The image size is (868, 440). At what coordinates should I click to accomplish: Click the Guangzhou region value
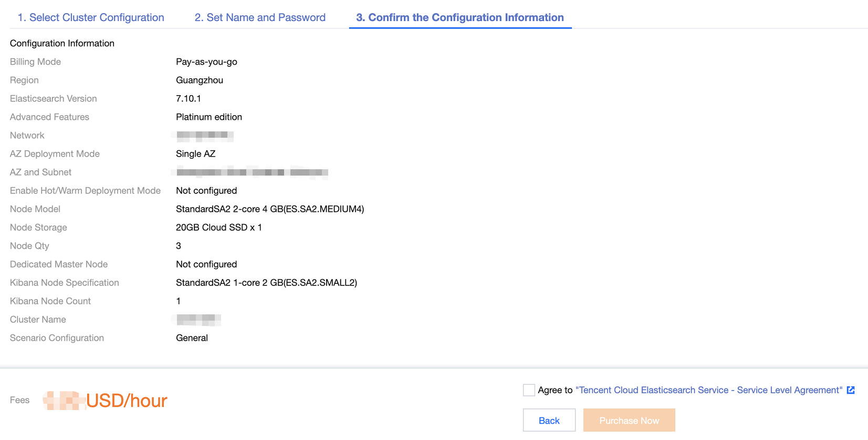[x=200, y=80]
